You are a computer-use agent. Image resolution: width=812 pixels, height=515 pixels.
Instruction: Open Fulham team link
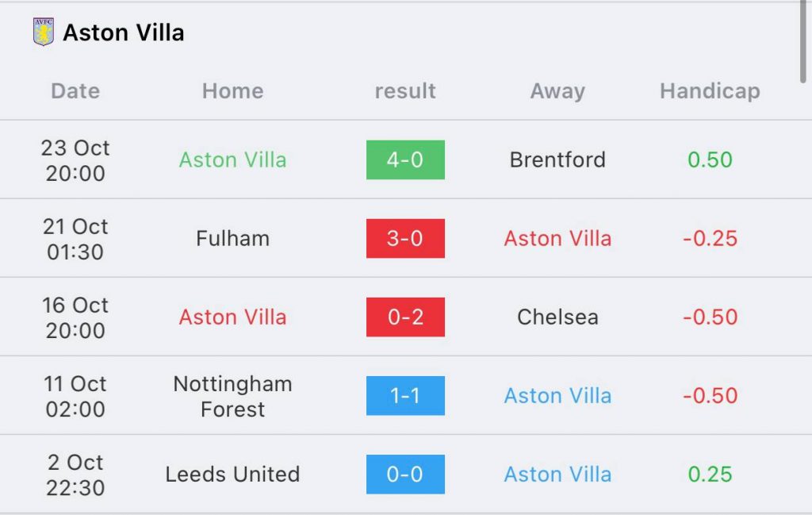click(233, 238)
